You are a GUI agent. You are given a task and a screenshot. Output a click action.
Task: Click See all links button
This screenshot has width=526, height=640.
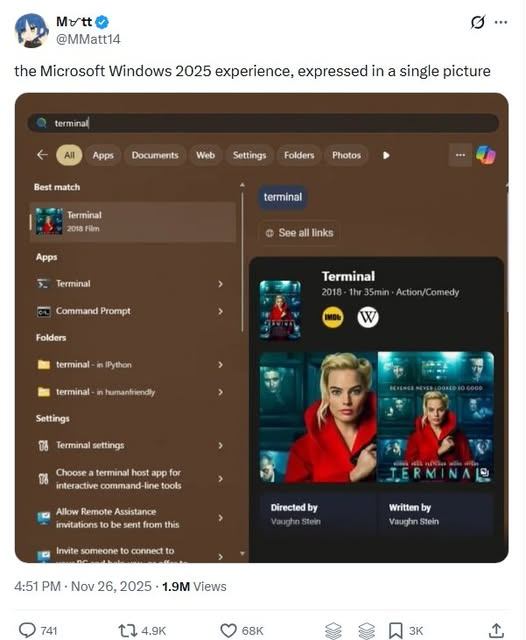299,233
